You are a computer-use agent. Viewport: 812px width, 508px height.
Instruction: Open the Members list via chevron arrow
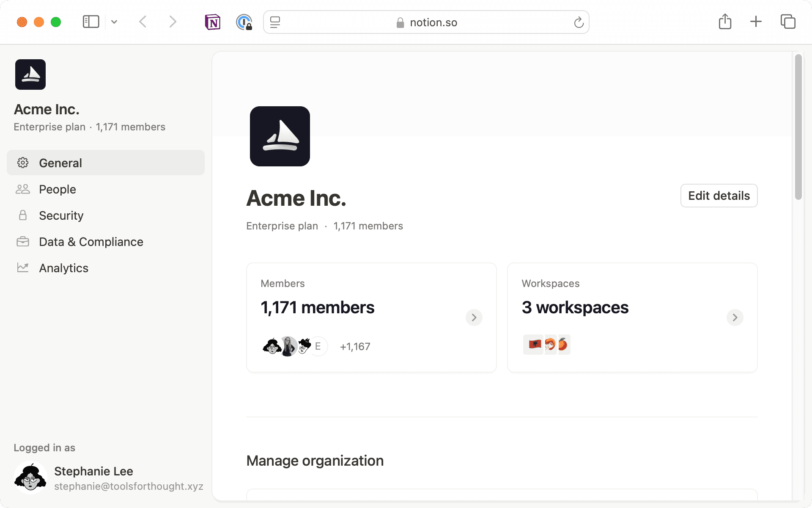click(x=474, y=317)
